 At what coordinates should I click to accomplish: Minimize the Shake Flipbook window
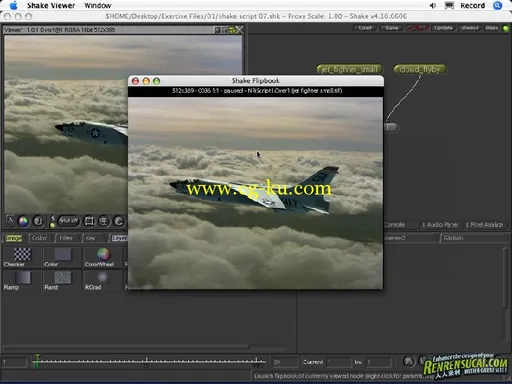click(146, 81)
